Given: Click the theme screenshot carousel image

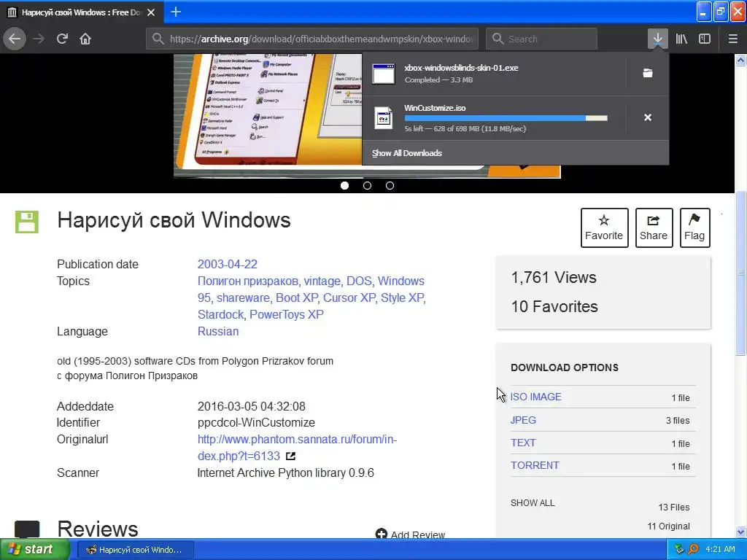Looking at the screenshot, I should point(268,116).
